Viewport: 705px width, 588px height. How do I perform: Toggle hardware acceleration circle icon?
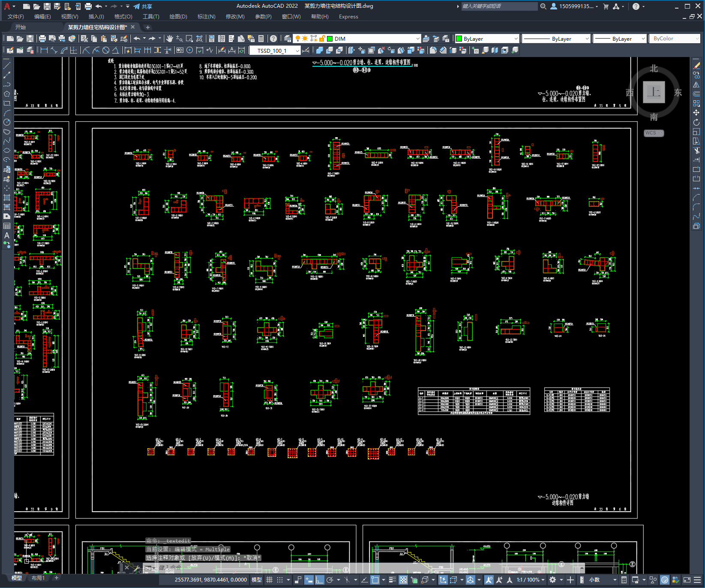click(665, 579)
